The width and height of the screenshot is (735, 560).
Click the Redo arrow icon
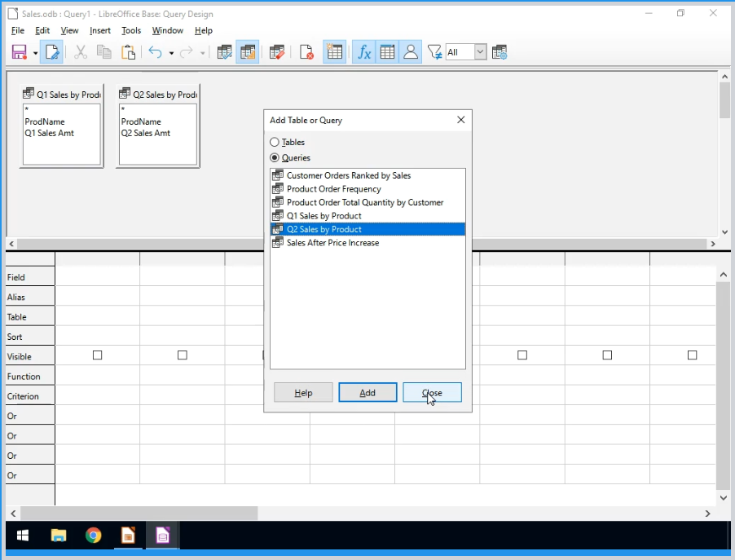(x=187, y=52)
